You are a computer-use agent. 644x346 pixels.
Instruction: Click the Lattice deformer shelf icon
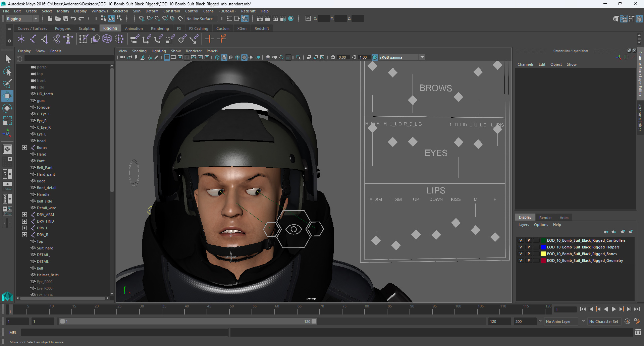(x=107, y=39)
